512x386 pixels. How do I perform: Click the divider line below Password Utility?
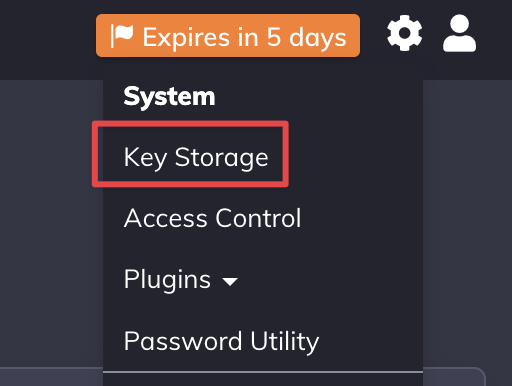[x=263, y=372]
